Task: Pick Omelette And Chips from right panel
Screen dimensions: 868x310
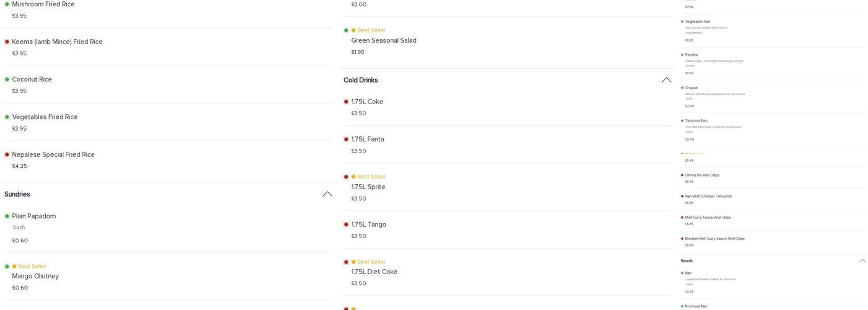Action: (702, 175)
